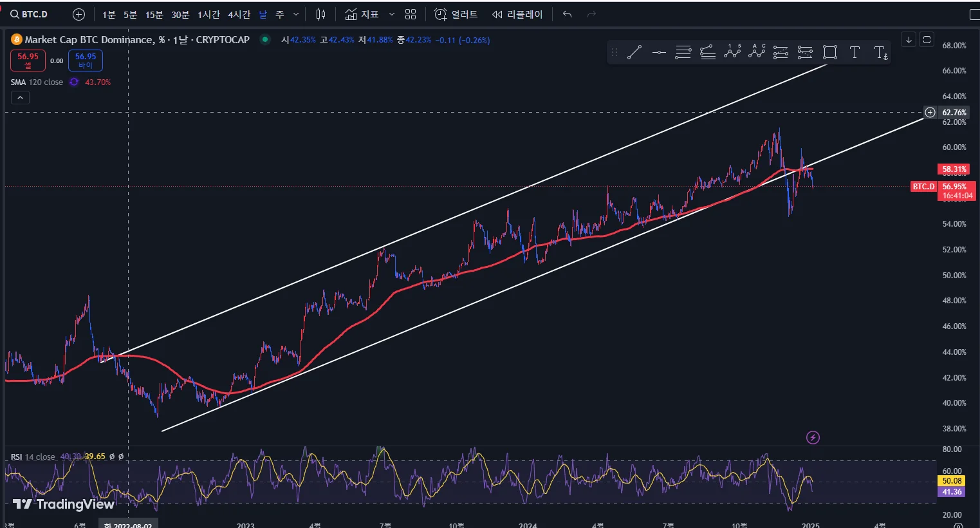Open the layout grid selector
Image resolution: width=980 pixels, height=528 pixels.
pyautogui.click(x=411, y=14)
